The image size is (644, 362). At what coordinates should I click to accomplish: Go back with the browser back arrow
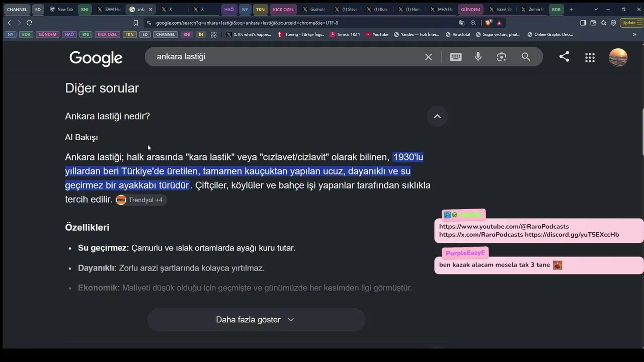[9, 23]
